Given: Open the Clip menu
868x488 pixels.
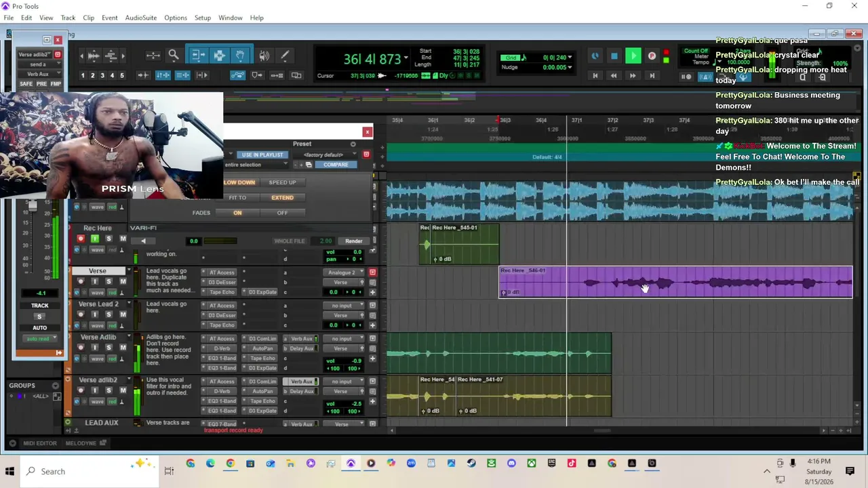Looking at the screenshot, I should tap(89, 18).
